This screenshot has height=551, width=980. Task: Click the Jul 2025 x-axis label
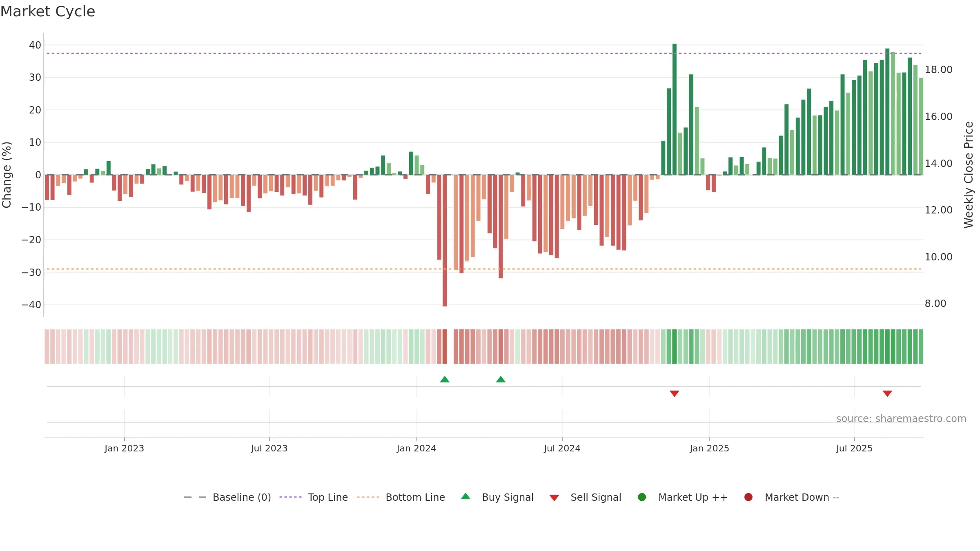(x=854, y=449)
